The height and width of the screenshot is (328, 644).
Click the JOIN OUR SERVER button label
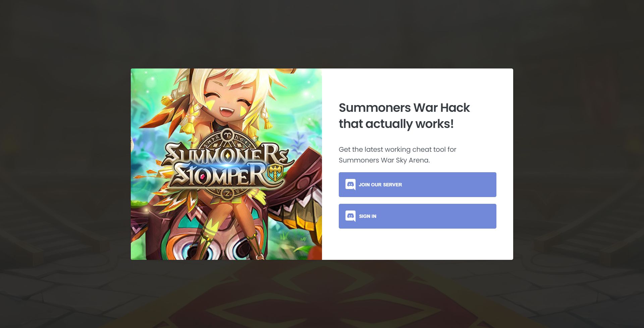[x=380, y=185]
